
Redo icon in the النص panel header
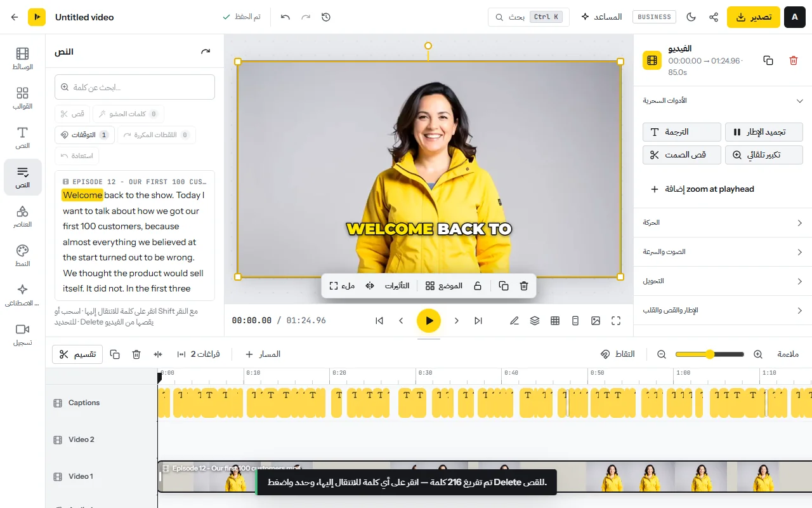coord(206,51)
